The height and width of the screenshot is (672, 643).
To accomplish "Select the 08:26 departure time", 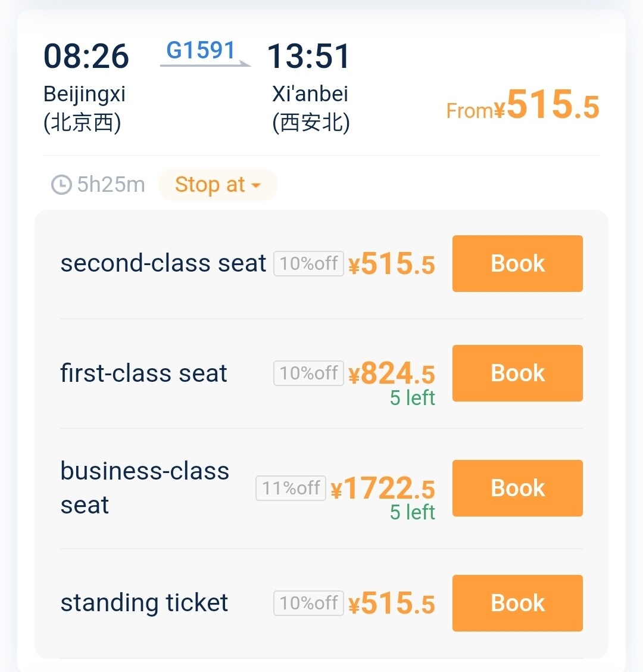I will (86, 56).
